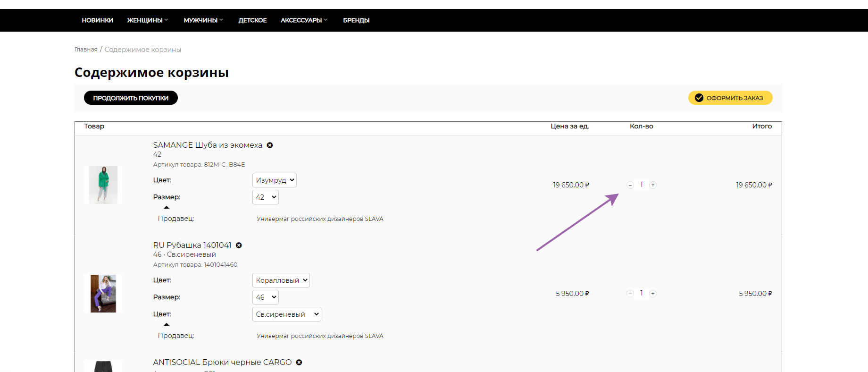Screen dimensions: 868x372
Task: Open НОВИНКИ menu item
Action: 98,20
